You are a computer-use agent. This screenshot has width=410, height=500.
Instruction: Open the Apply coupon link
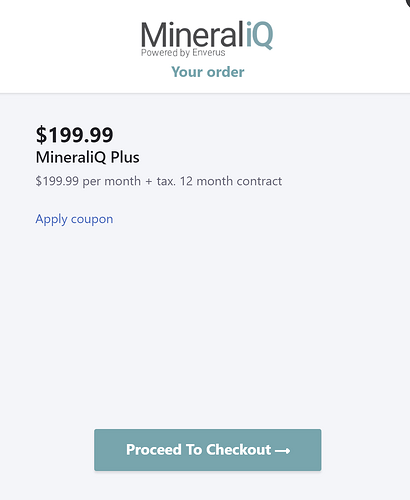point(74,219)
